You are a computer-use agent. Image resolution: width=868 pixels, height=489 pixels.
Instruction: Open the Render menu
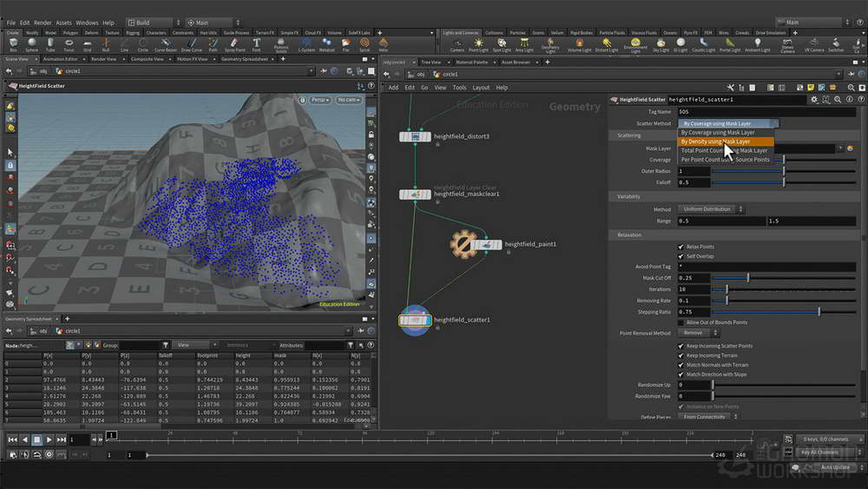(x=43, y=23)
